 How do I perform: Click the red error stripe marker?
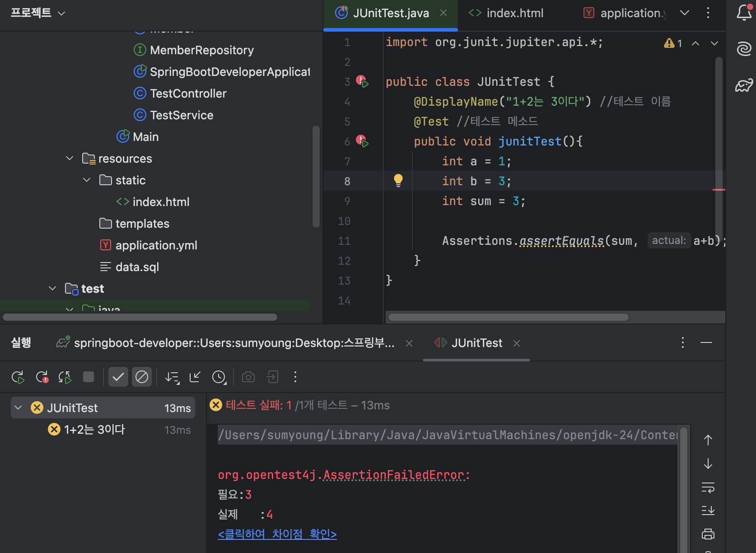(x=719, y=190)
